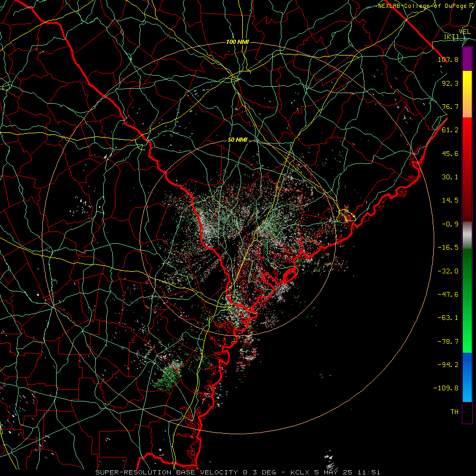Viewport: 476px width, 476px height.
Task: Click the -32.0 velocity scale value
Action: [x=448, y=271]
